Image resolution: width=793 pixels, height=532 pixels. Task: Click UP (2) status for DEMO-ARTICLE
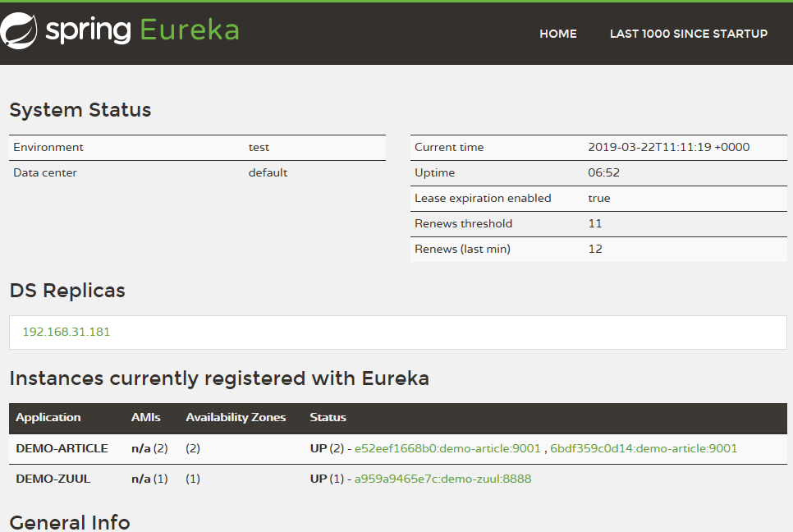(x=327, y=448)
